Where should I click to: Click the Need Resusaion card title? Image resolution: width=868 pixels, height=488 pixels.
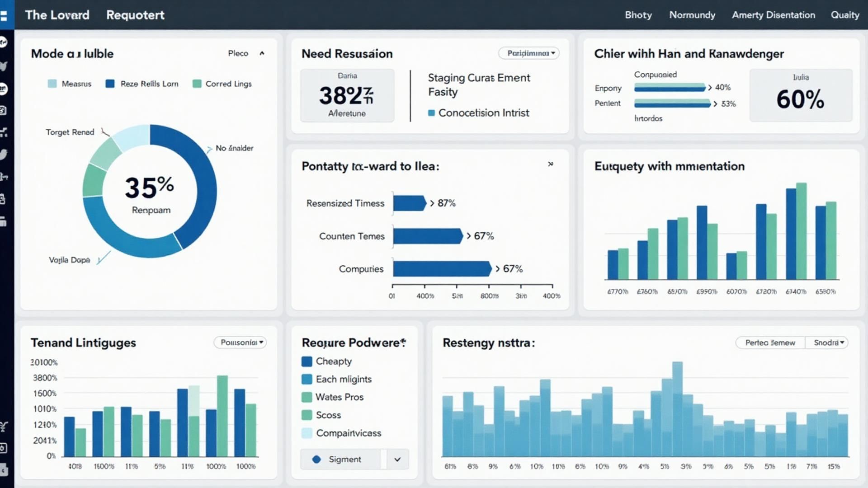(x=347, y=54)
